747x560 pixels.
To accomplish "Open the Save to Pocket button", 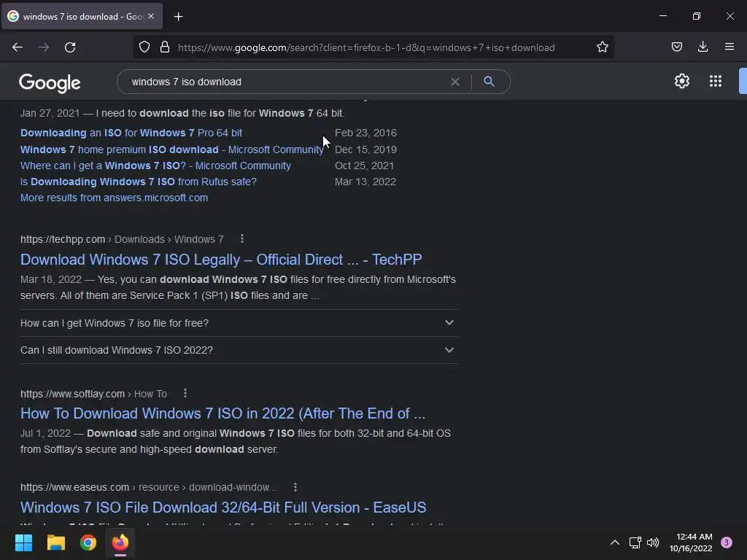I will tap(676, 47).
